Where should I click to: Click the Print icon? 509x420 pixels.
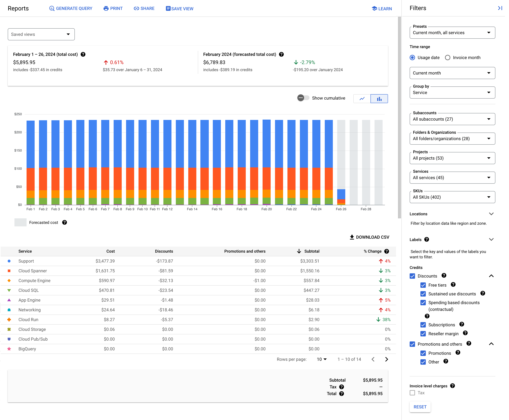click(x=106, y=8)
